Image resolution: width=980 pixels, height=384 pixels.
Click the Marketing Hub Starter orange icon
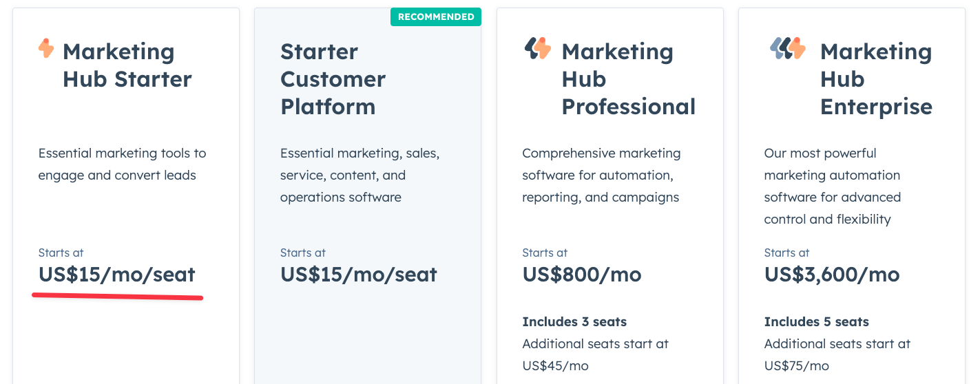tap(46, 49)
